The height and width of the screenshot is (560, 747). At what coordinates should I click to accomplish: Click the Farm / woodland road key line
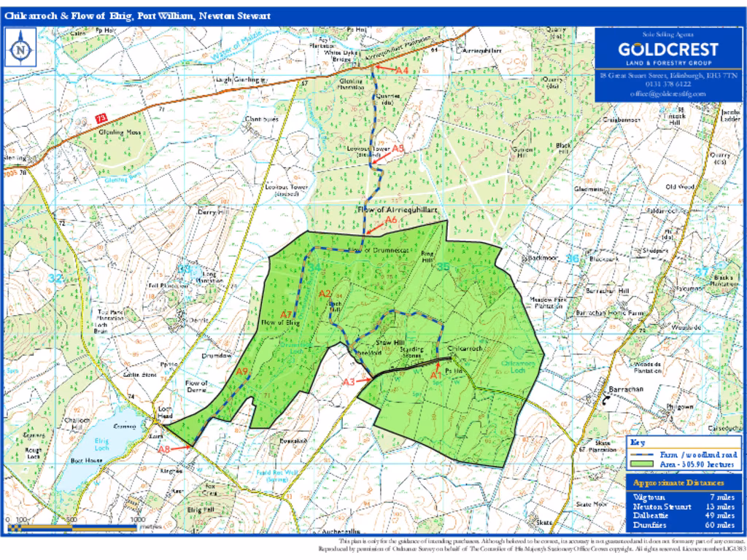(x=643, y=454)
